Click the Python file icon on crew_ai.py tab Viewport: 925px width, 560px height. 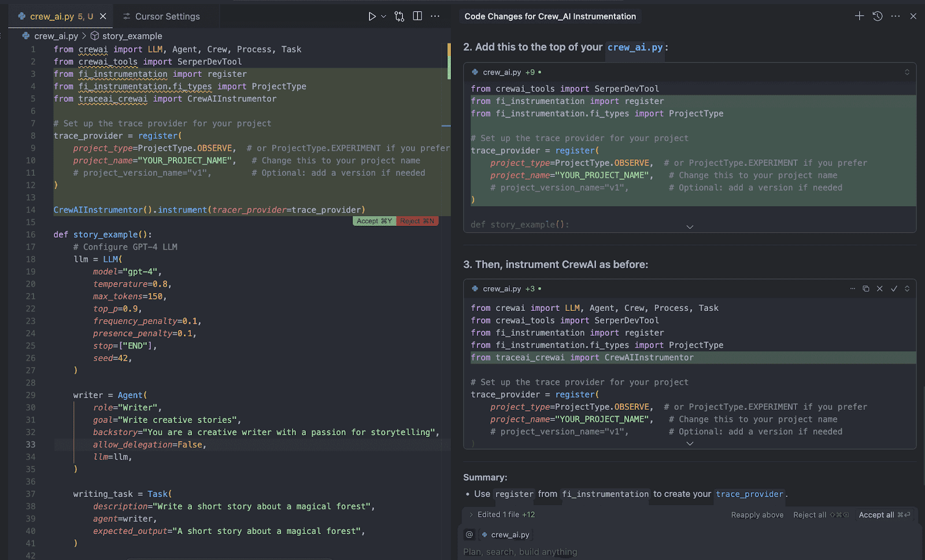point(22,16)
